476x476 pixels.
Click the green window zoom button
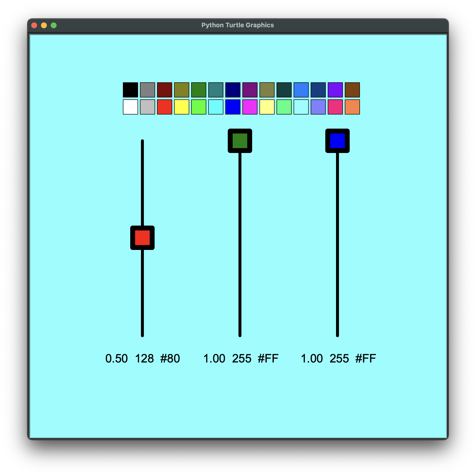point(53,25)
